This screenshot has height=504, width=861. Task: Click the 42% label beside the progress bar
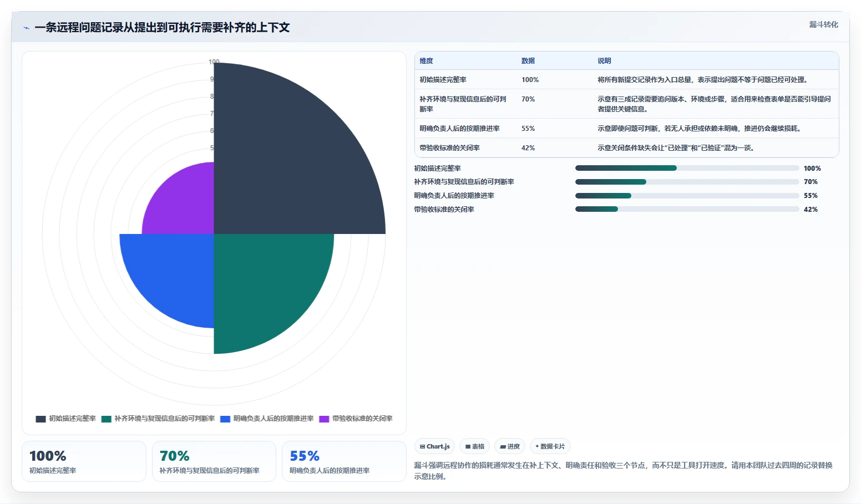tap(811, 210)
